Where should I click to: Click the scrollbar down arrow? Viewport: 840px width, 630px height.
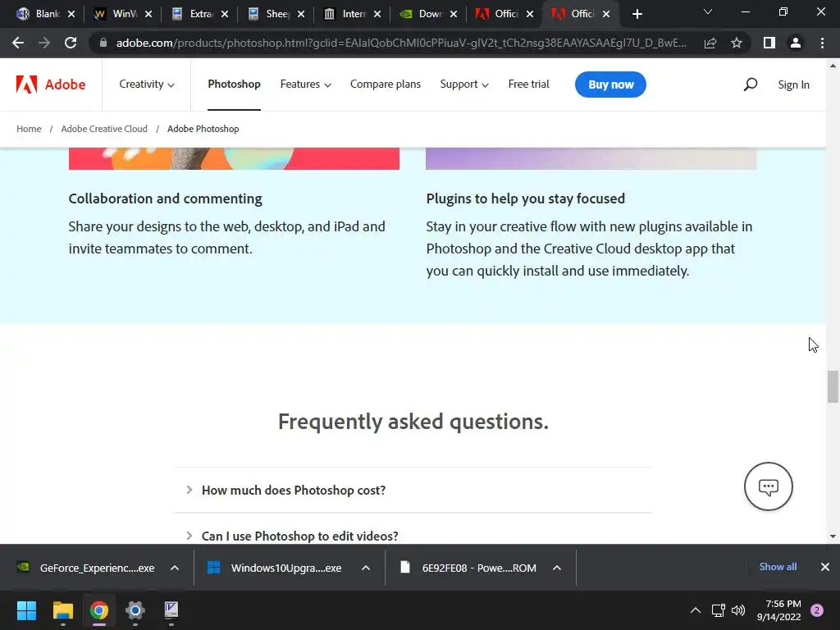[x=833, y=536]
